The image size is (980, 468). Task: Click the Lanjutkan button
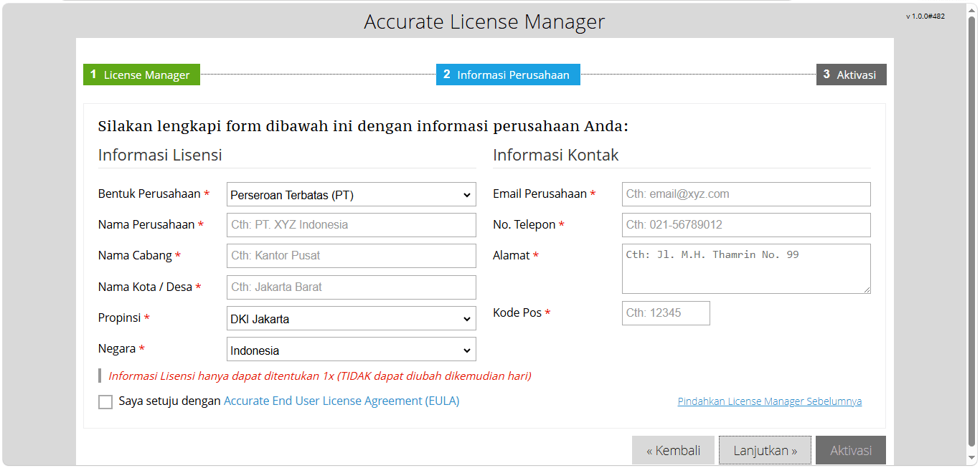pos(765,451)
